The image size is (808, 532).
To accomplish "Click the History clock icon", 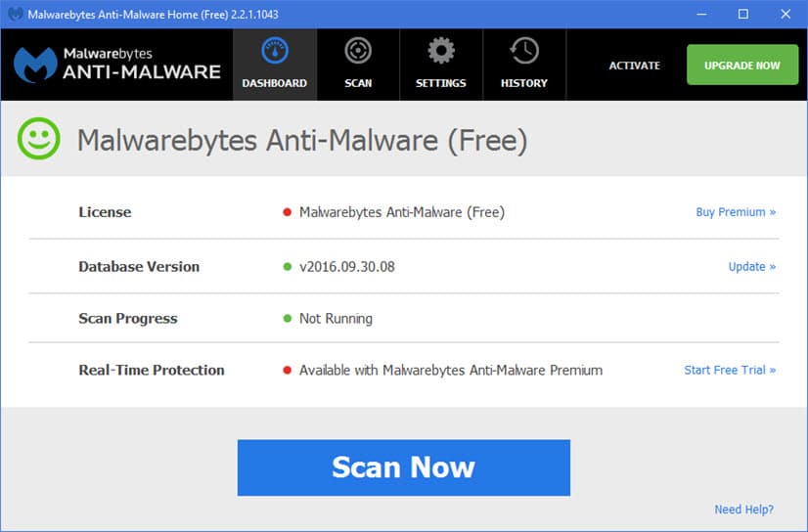I will point(524,51).
